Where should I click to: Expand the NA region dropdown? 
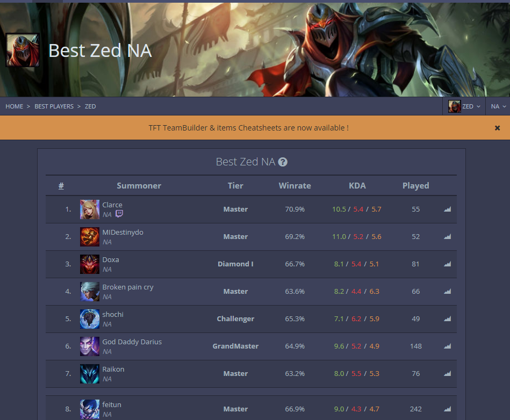coord(498,106)
